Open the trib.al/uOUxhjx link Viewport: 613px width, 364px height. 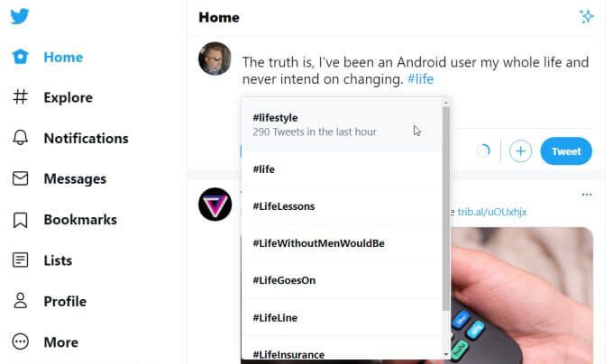click(x=492, y=212)
